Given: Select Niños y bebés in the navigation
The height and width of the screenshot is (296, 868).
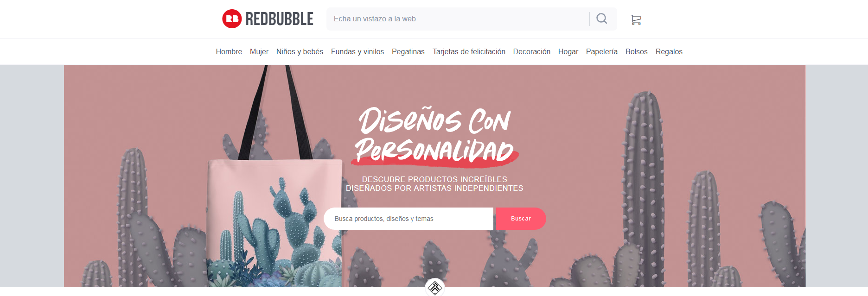Looking at the screenshot, I should pyautogui.click(x=300, y=51).
